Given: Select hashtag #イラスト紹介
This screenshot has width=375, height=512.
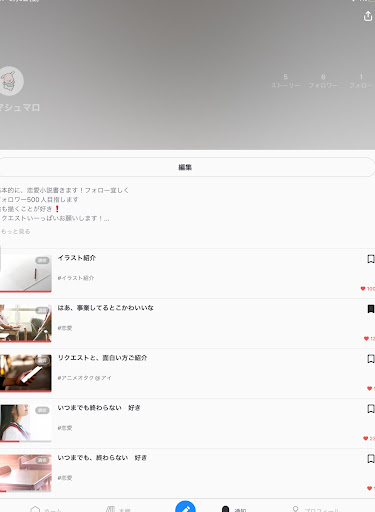Looking at the screenshot, I should (76, 278).
